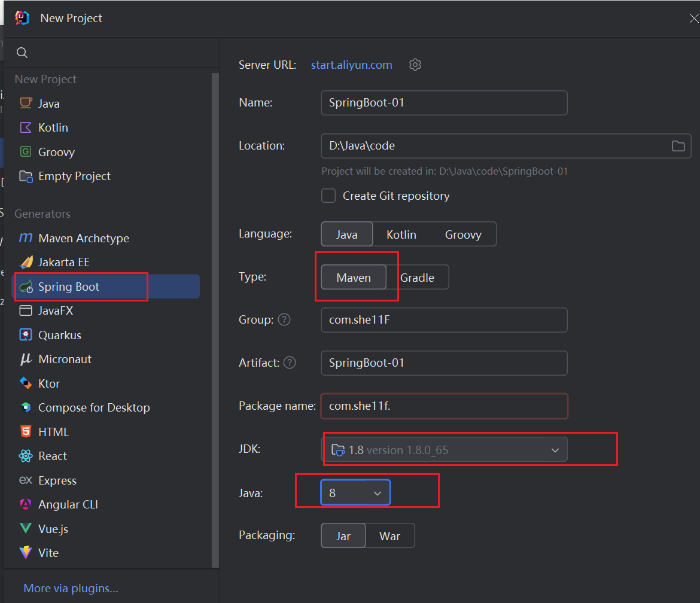
Task: Select Maven Archetype in generators list
Action: click(x=83, y=238)
